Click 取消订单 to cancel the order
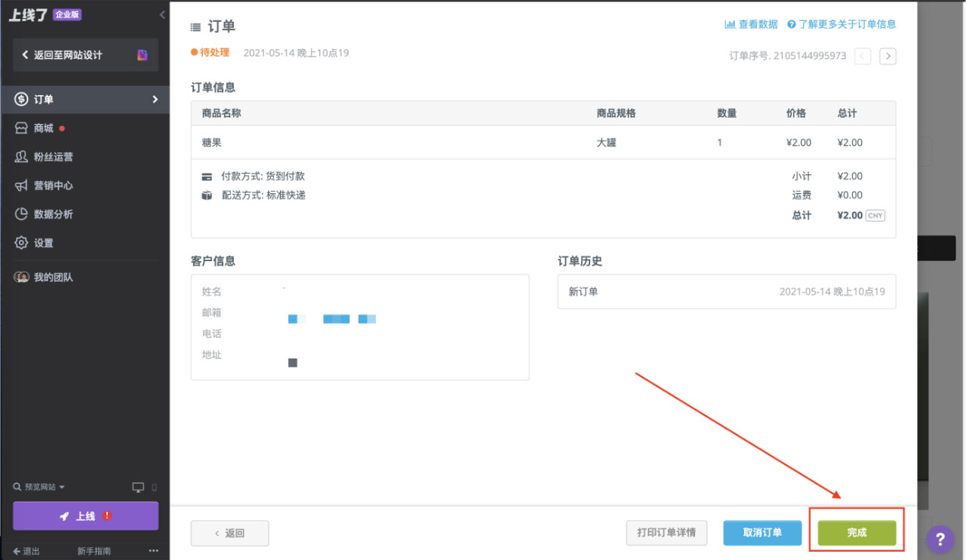 [762, 533]
